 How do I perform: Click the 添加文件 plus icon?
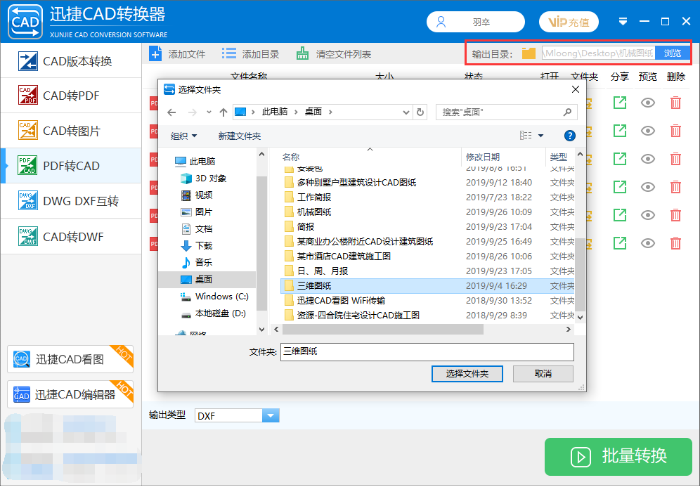pos(155,54)
